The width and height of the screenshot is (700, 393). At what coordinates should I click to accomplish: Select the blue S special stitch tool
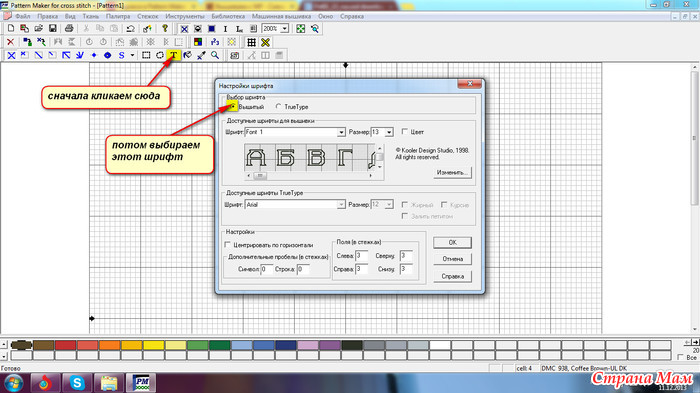click(x=121, y=55)
